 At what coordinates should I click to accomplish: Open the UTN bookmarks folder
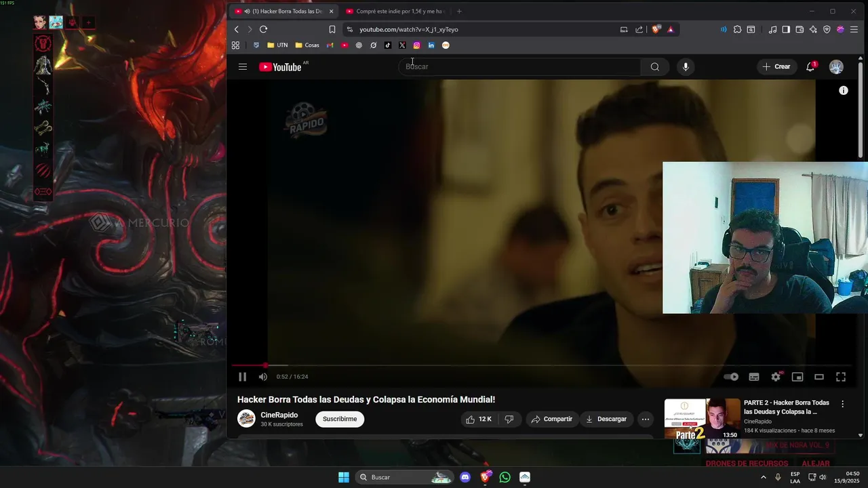coord(277,45)
